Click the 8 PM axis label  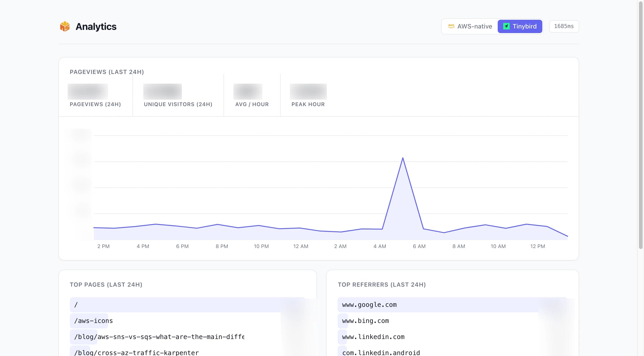click(x=222, y=246)
